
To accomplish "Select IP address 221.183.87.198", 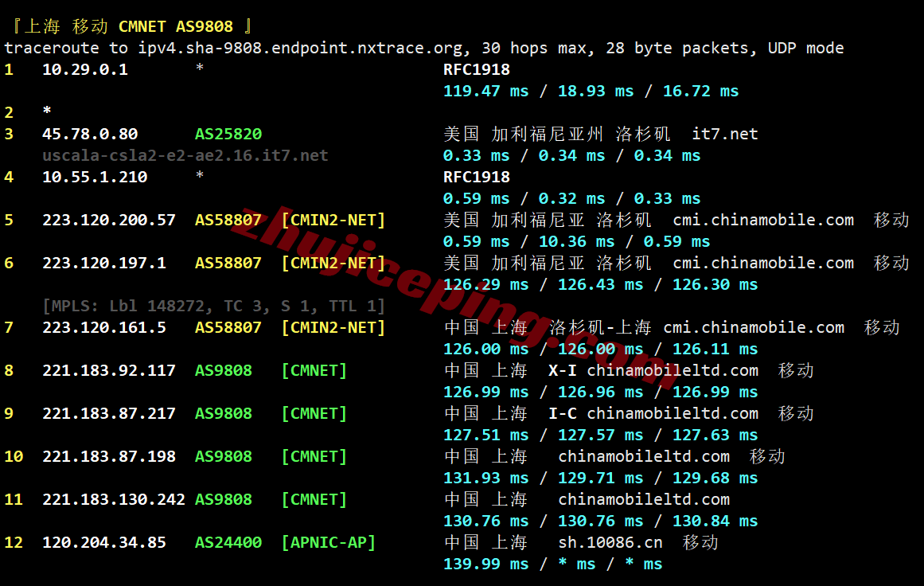I will (108, 456).
